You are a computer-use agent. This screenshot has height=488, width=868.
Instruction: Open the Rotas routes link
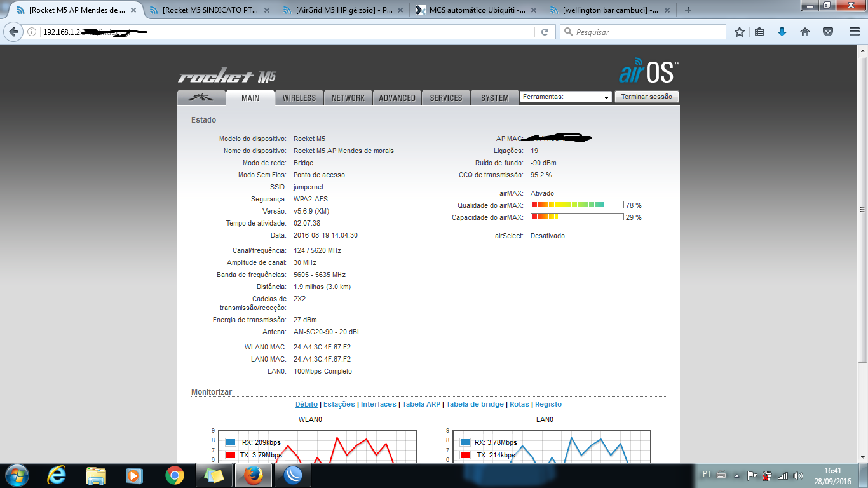[519, 404]
